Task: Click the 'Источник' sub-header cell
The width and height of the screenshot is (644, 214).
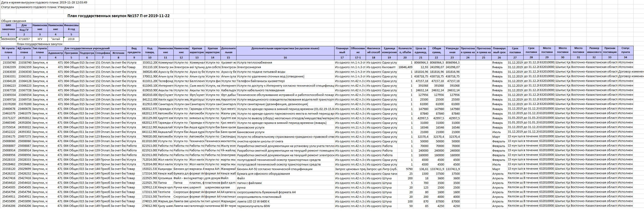Action: coord(118,53)
